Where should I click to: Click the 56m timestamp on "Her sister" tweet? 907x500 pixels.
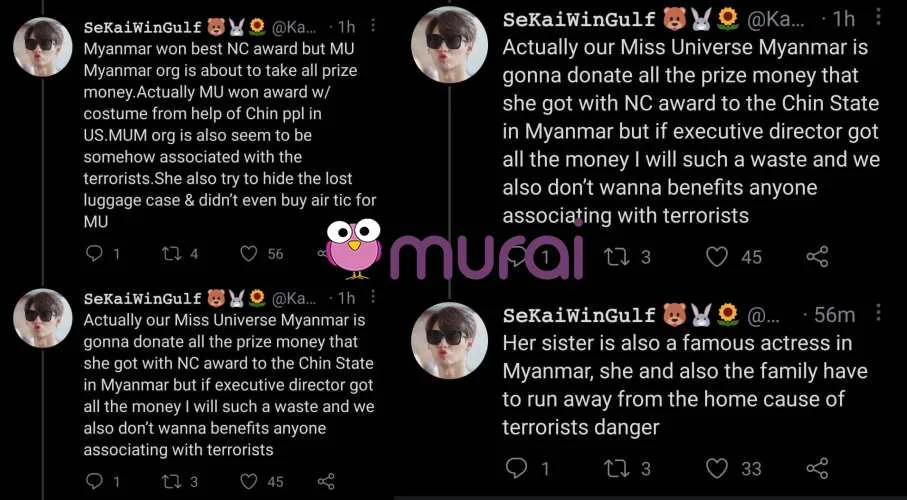coord(834,315)
